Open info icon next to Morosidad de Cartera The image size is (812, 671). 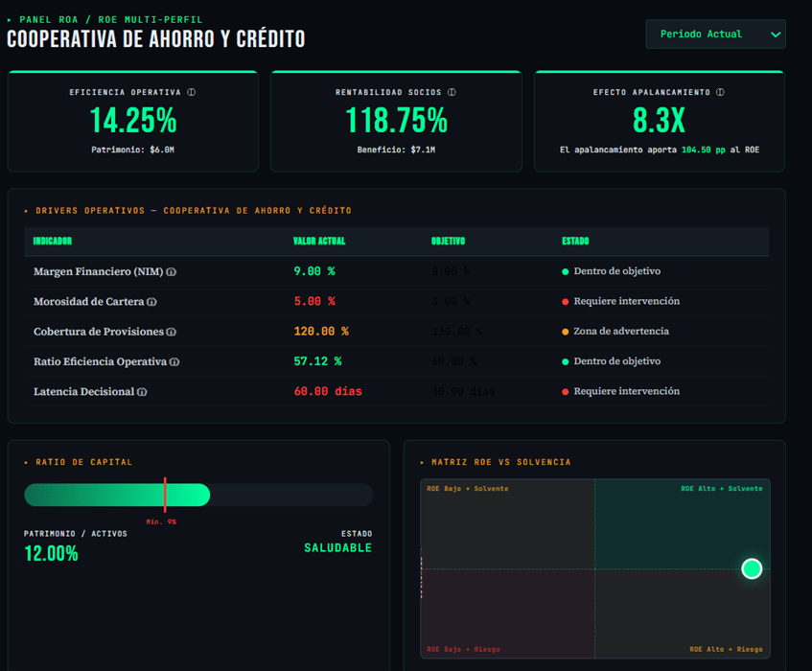pos(151,302)
